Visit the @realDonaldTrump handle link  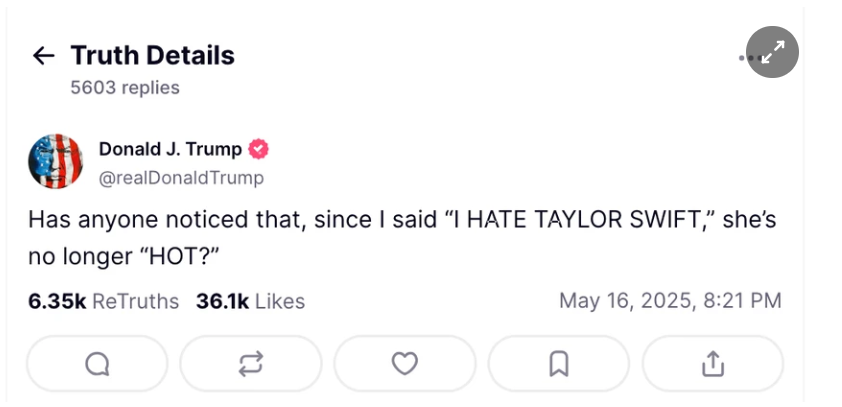(x=181, y=178)
